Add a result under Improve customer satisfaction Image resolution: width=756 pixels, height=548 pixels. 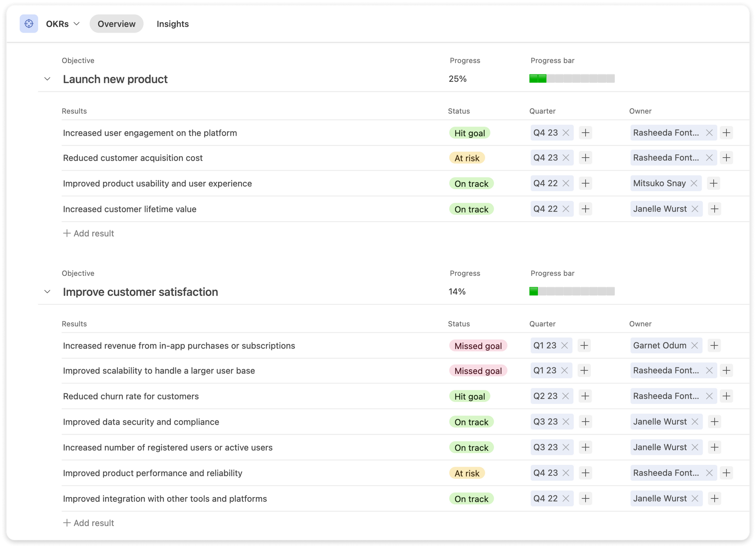(x=88, y=523)
